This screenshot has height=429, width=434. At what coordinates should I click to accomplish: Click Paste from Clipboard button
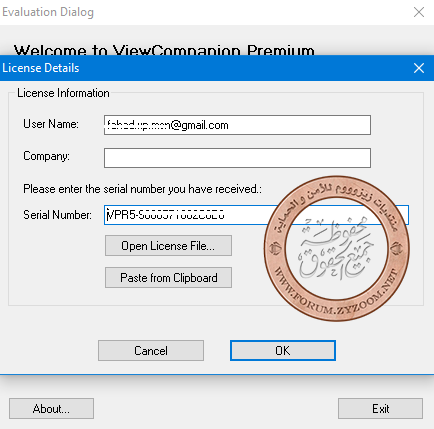pyautogui.click(x=168, y=278)
